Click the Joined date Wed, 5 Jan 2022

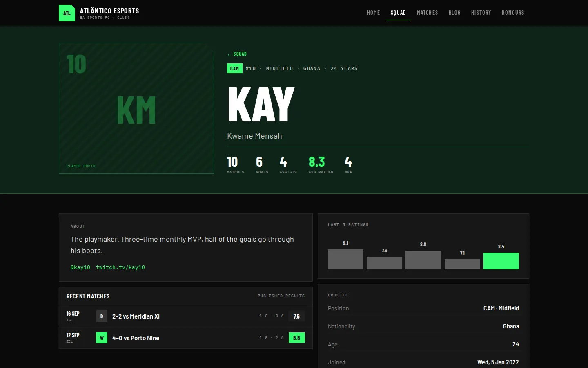point(498,362)
